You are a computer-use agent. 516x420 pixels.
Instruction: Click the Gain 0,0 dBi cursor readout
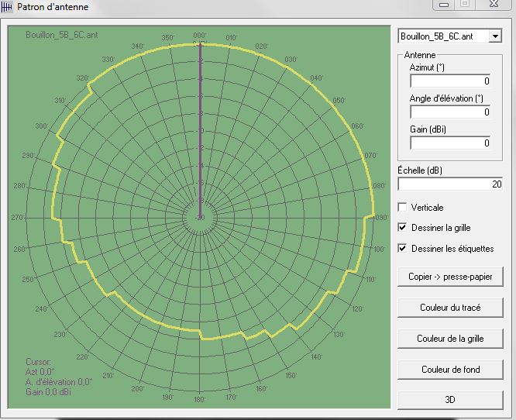click(48, 392)
